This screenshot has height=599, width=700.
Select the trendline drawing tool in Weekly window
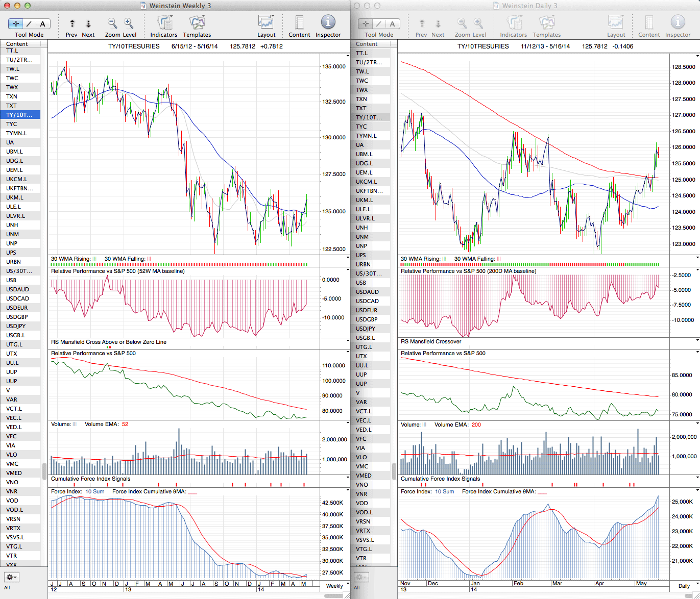29,23
